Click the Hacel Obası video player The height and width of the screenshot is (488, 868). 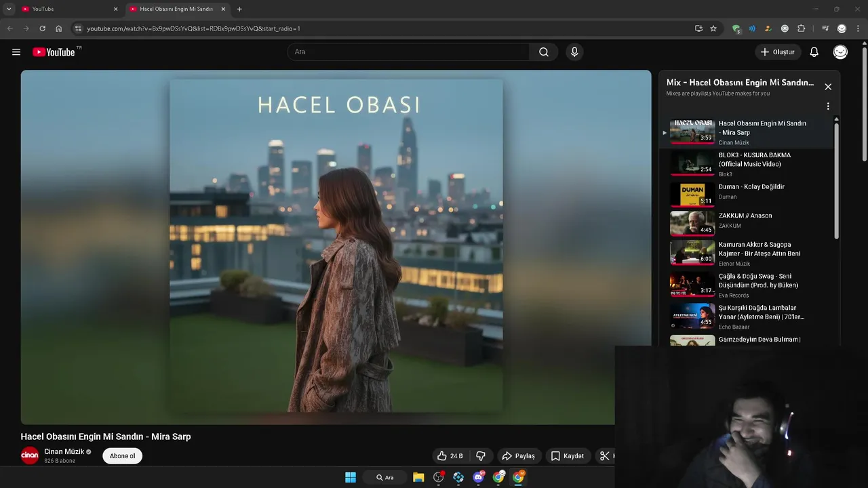[336, 247]
